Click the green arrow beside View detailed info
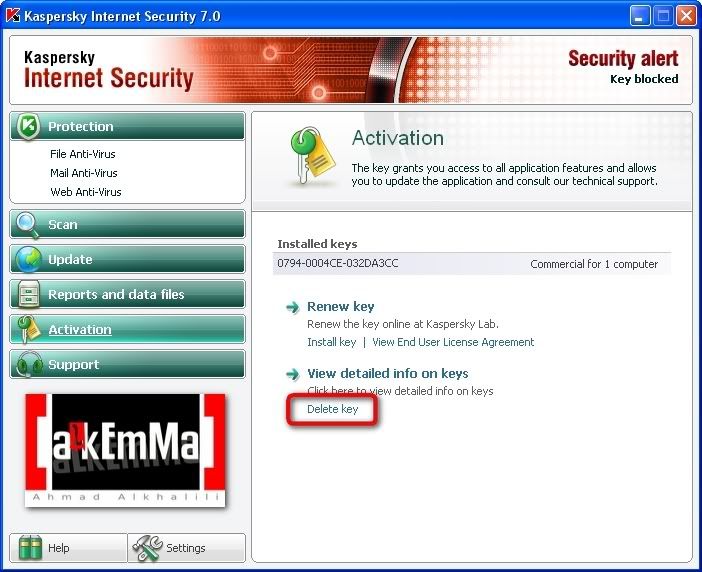 click(292, 374)
